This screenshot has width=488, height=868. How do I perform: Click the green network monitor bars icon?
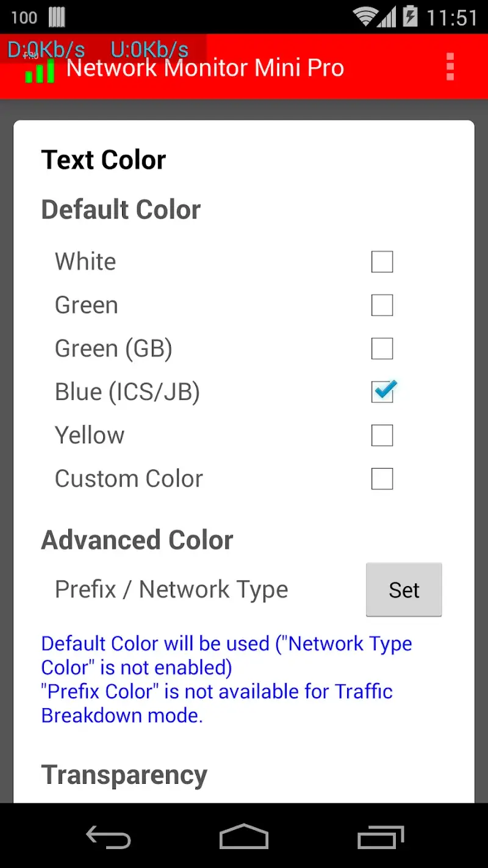pyautogui.click(x=38, y=71)
